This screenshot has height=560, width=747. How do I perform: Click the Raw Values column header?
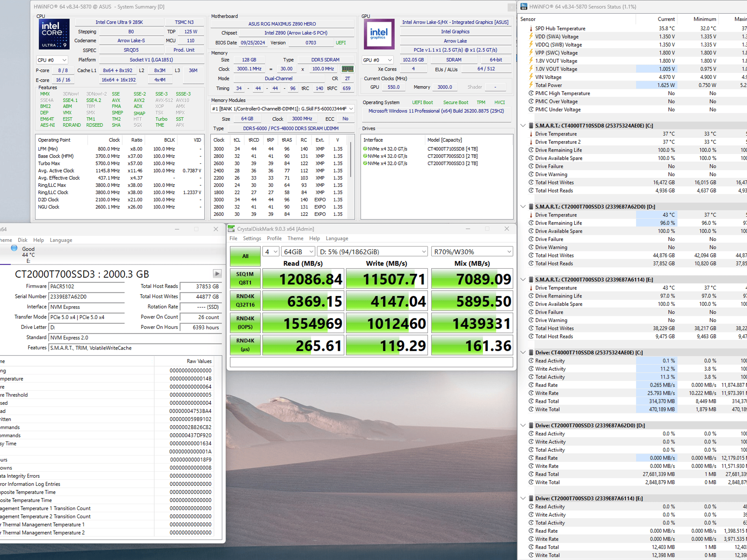pos(199,361)
